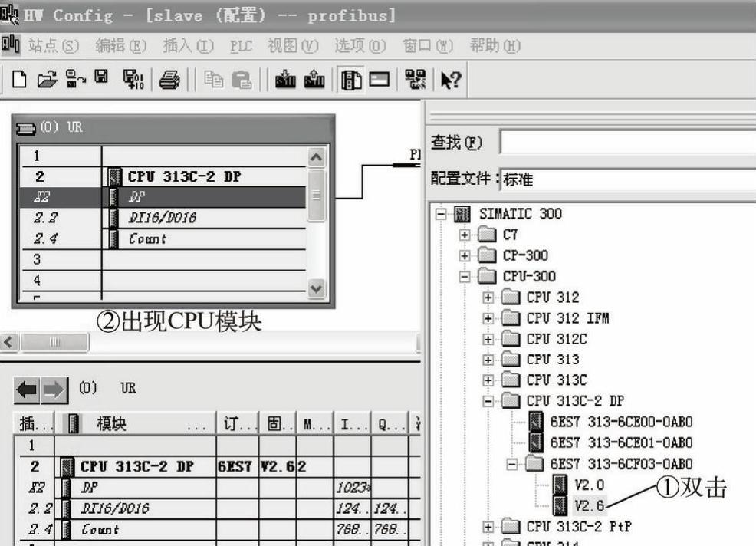
Task: Select DI16/DO16 row in rack window
Action: coord(163,218)
